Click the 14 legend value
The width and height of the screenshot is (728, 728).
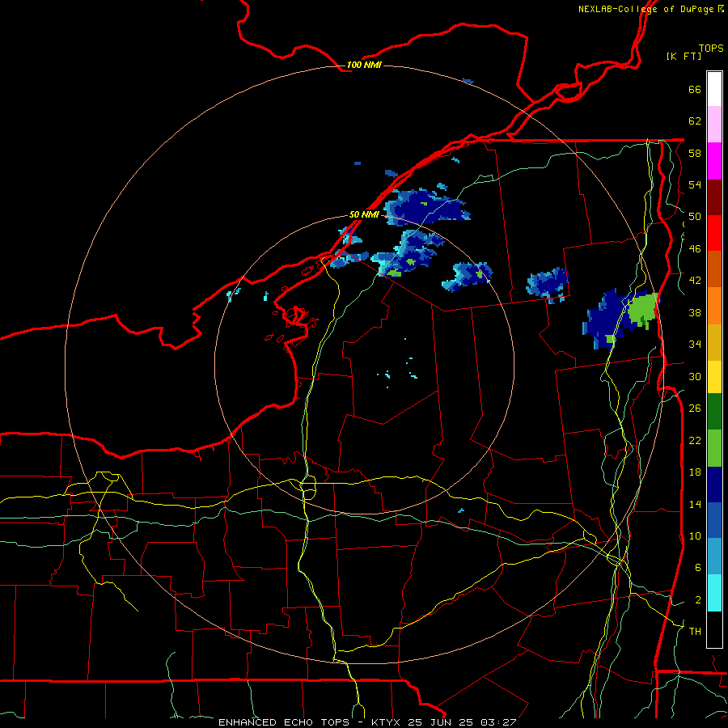(x=695, y=504)
